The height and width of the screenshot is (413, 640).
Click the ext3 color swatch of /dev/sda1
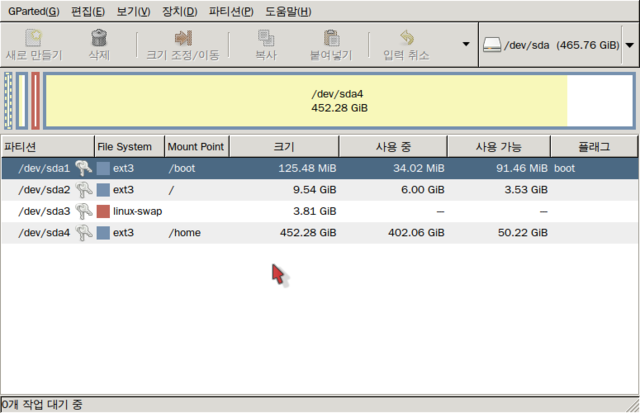pos(103,168)
